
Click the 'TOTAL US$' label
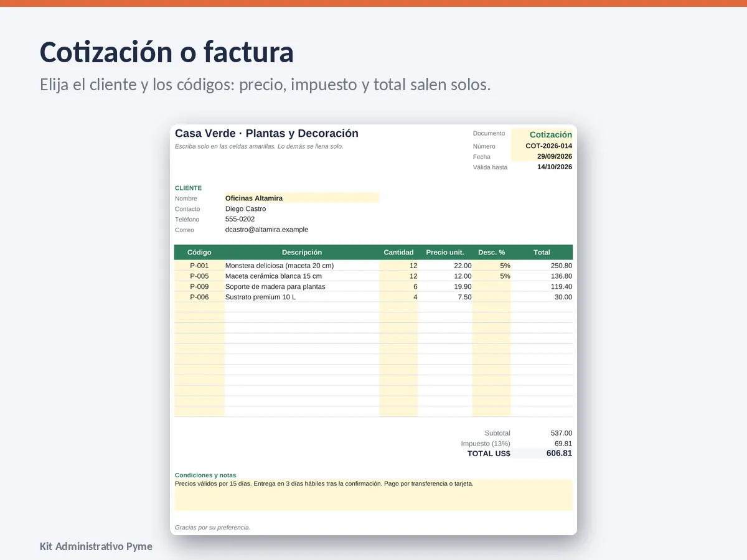coord(489,454)
